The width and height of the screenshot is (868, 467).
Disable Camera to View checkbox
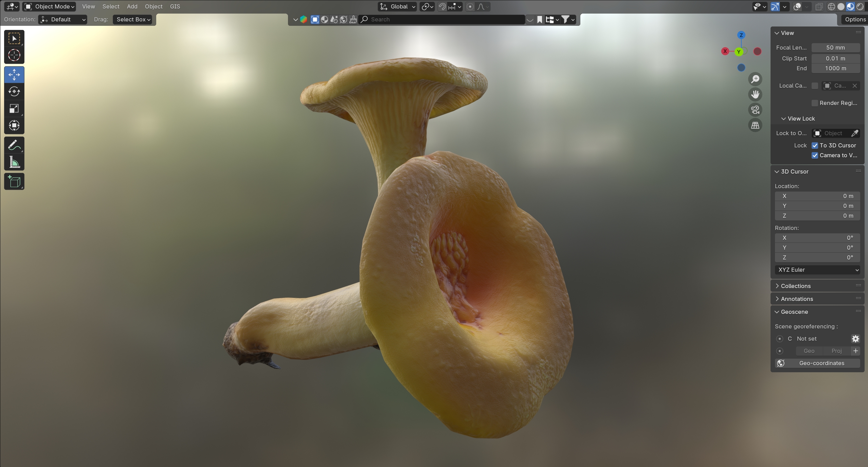click(x=815, y=155)
